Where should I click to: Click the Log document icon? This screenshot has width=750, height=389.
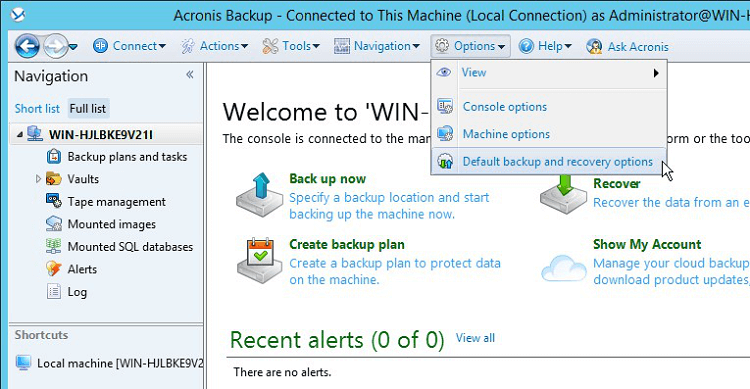(x=54, y=291)
